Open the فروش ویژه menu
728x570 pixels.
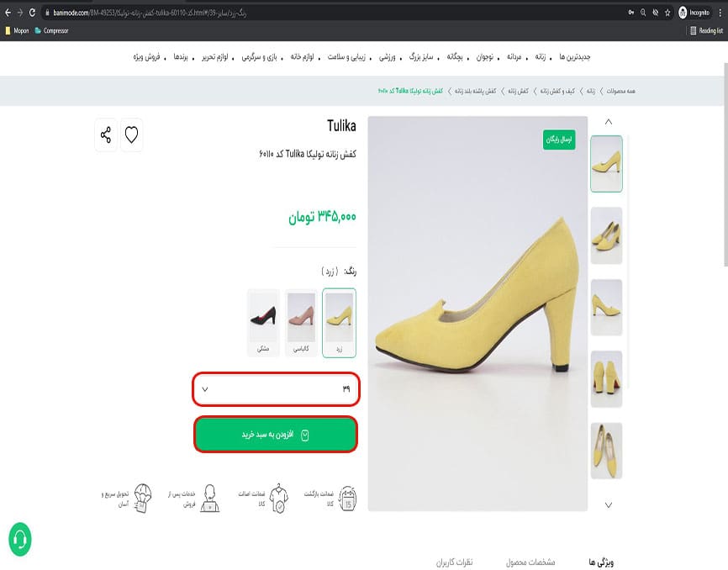[146, 57]
